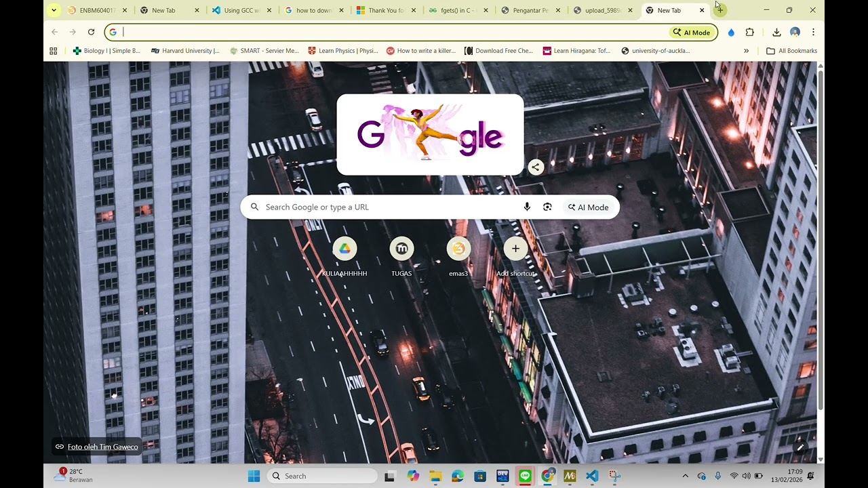The height and width of the screenshot is (488, 868).
Task: Open the clock showing 17:09
Action: 787,476
